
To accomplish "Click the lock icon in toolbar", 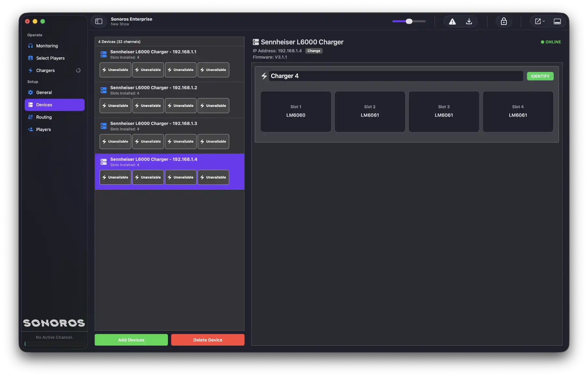I will pyautogui.click(x=504, y=22).
